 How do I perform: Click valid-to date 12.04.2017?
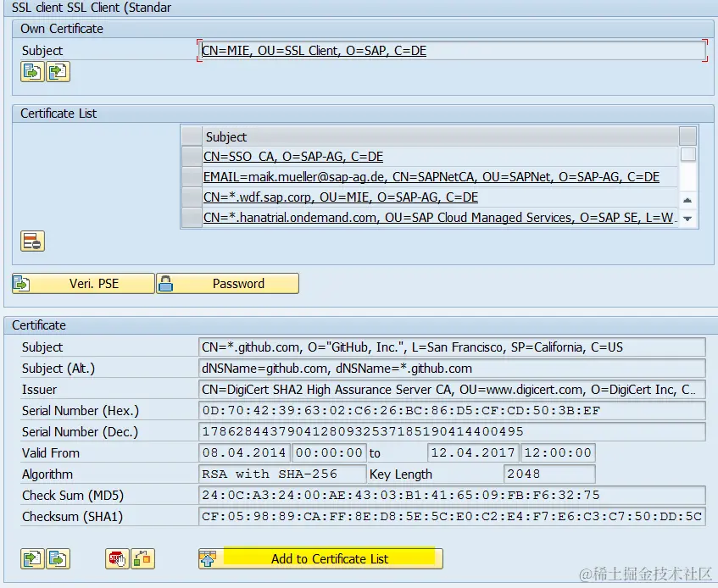click(x=473, y=452)
